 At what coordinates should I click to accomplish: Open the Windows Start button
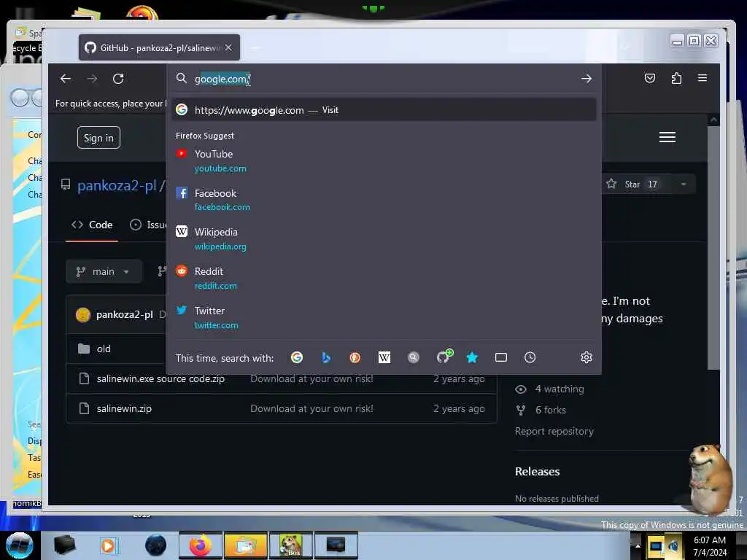19,545
